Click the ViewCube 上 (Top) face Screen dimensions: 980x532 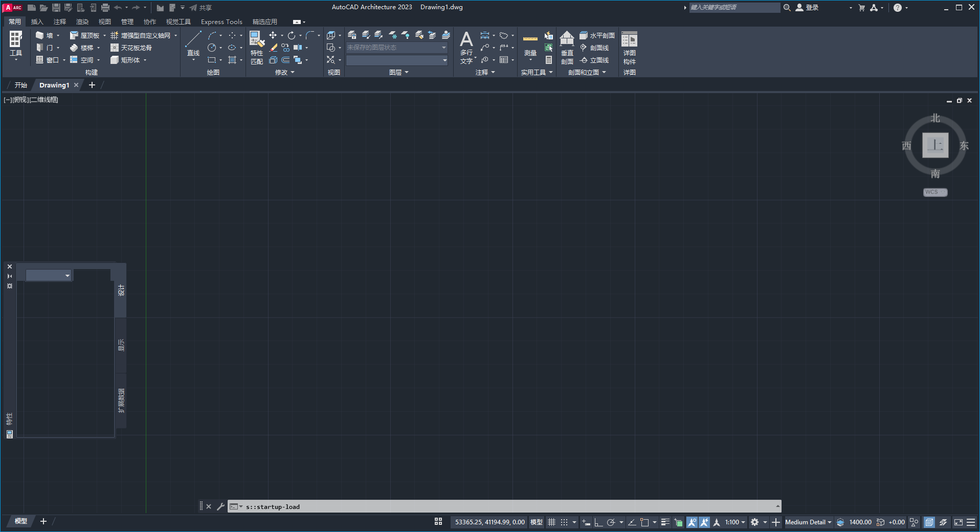[x=935, y=145]
